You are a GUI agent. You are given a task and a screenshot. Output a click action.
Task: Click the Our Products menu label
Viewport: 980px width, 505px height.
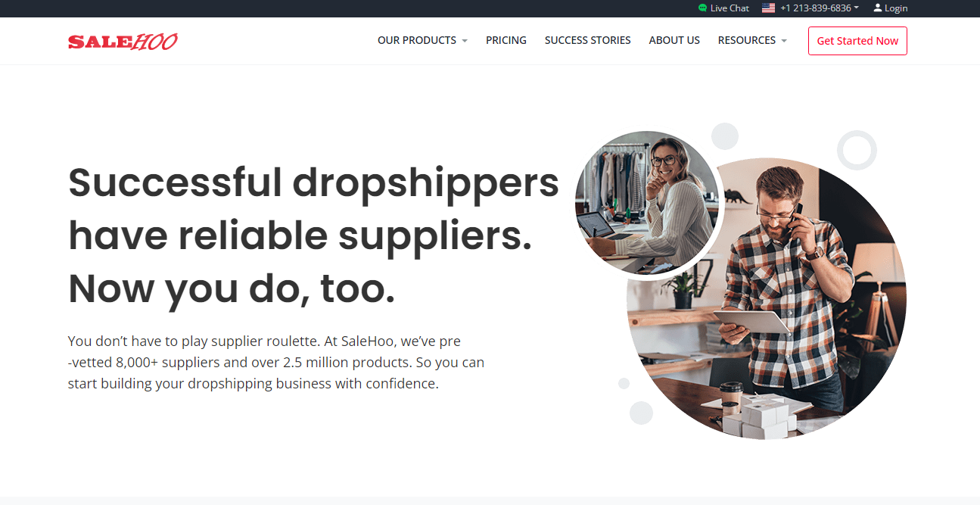[417, 40]
